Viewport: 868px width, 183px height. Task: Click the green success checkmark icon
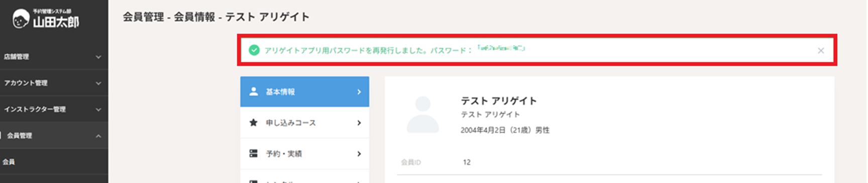coord(254,50)
